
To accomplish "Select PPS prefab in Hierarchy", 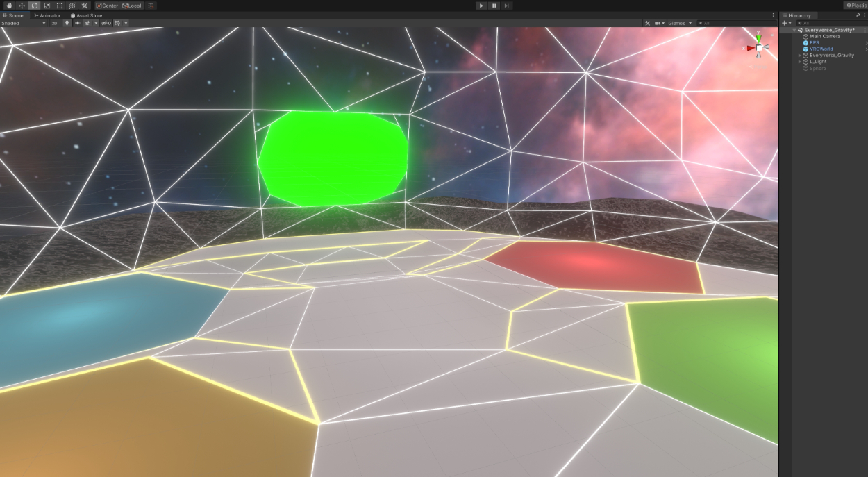I will coord(815,42).
